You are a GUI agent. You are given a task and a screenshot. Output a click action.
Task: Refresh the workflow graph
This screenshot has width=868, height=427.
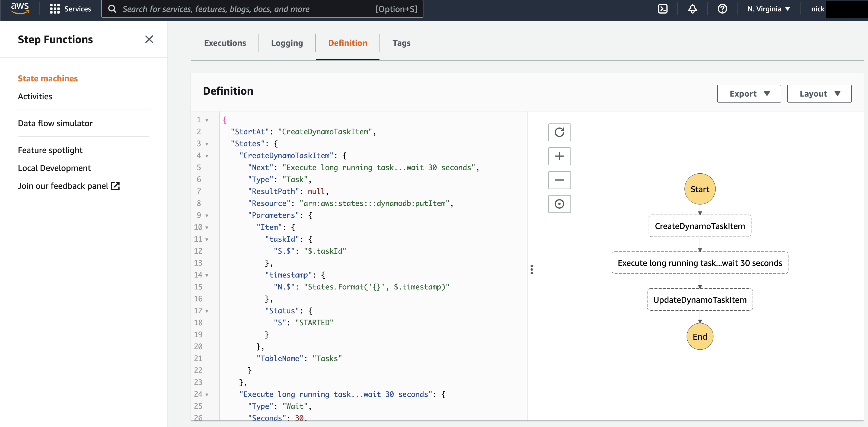559,132
